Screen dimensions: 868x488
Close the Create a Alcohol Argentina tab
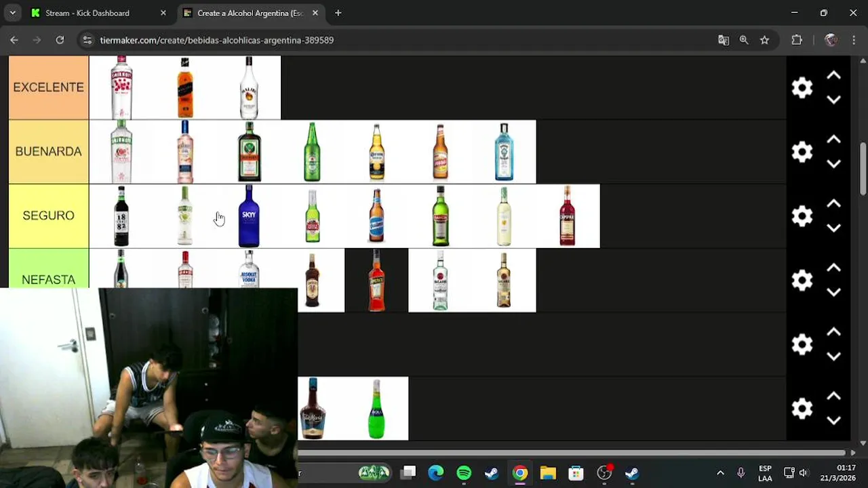click(x=315, y=13)
